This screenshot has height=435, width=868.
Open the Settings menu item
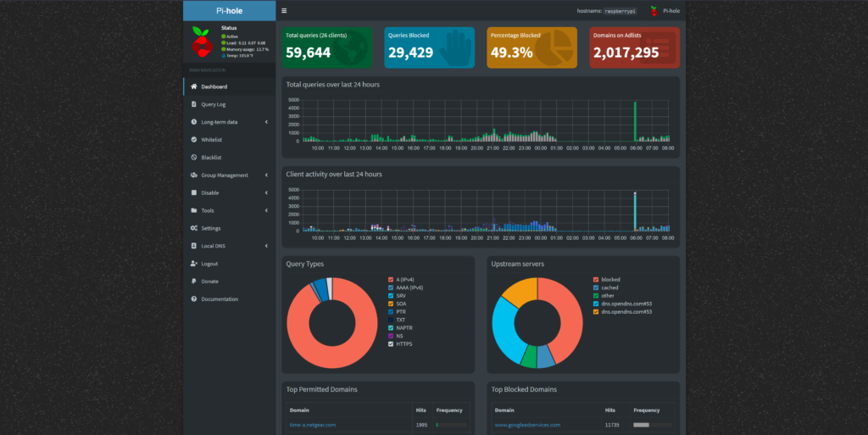click(230, 228)
